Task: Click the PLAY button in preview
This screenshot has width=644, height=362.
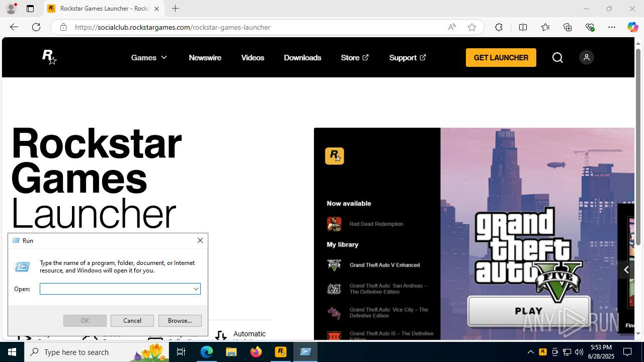Action: click(x=529, y=311)
